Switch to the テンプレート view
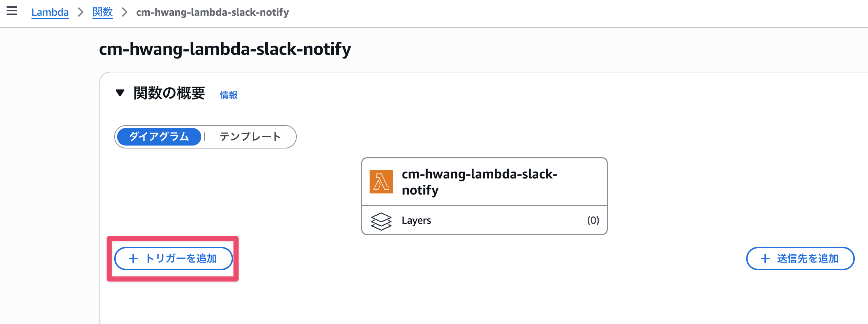This screenshot has width=868, height=324. click(x=250, y=137)
